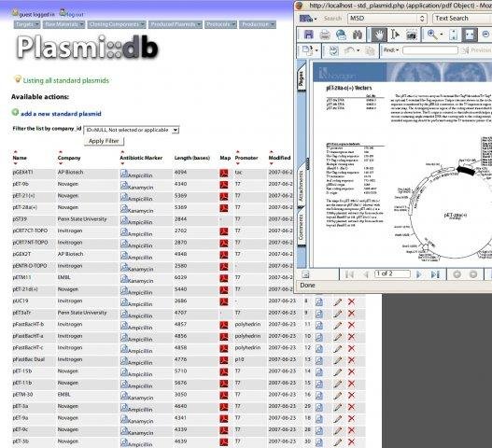Open the Production menu
This screenshot has height=448, width=492.
pyautogui.click(x=258, y=24)
